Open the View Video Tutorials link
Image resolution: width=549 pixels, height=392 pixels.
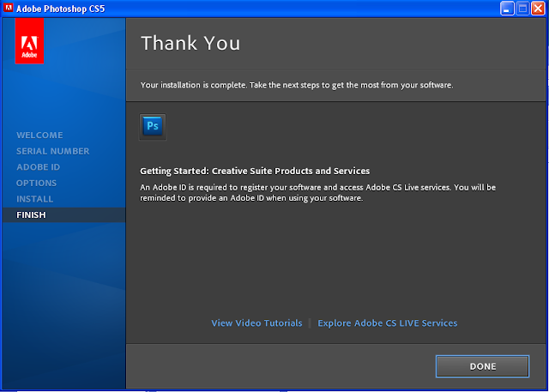tap(256, 323)
